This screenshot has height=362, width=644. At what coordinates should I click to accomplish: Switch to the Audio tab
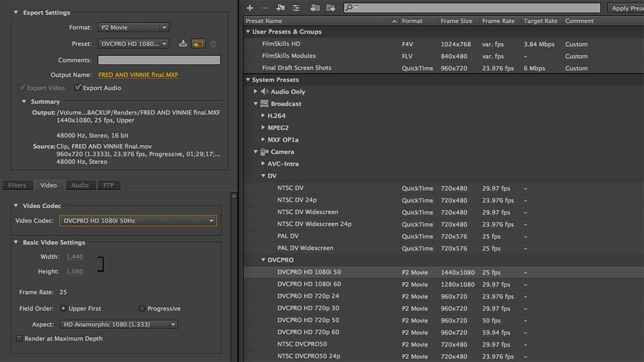pos(80,185)
